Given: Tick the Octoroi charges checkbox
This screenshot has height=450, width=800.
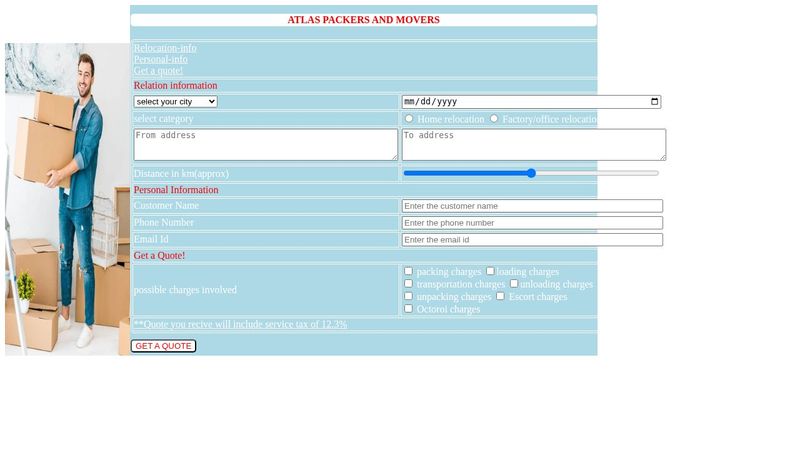Looking at the screenshot, I should 409,309.
